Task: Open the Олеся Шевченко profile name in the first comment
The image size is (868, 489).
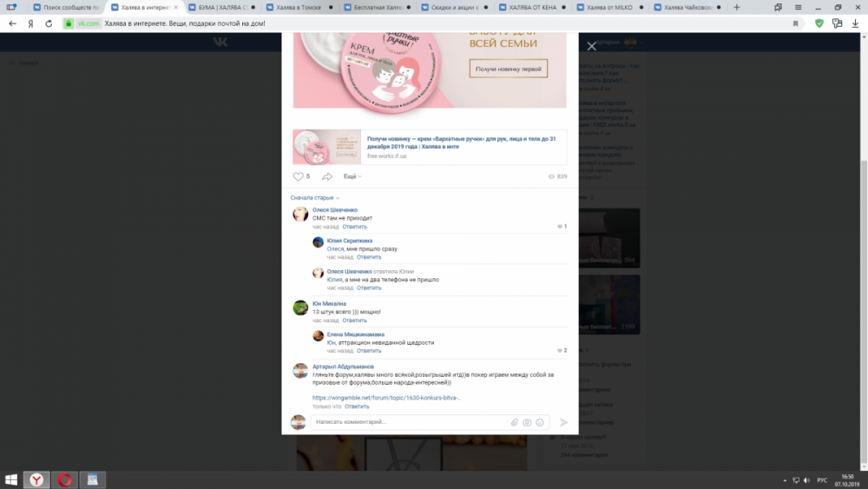Action: click(335, 210)
